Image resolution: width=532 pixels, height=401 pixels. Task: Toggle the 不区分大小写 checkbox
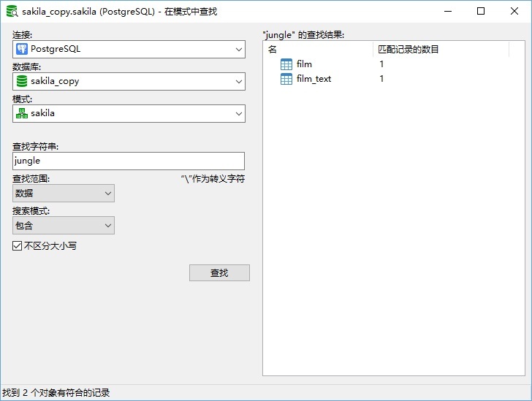pos(17,245)
